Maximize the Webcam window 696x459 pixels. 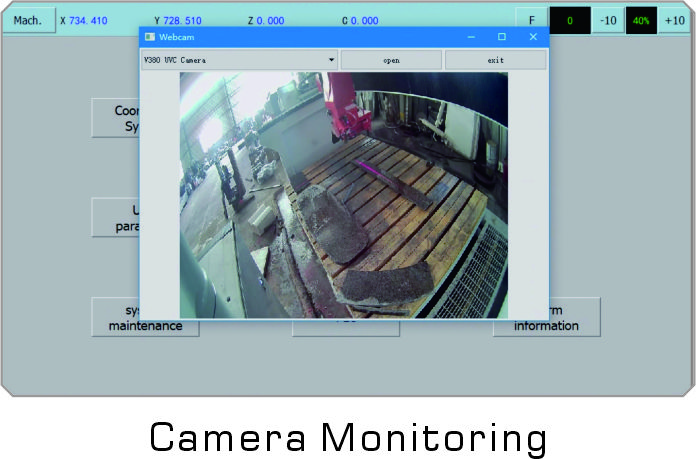coord(502,37)
